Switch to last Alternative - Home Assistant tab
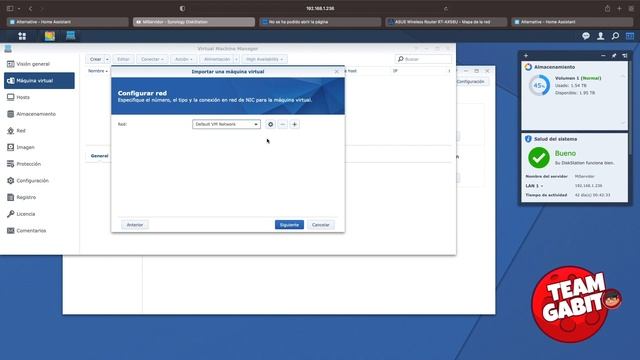 tap(572, 22)
